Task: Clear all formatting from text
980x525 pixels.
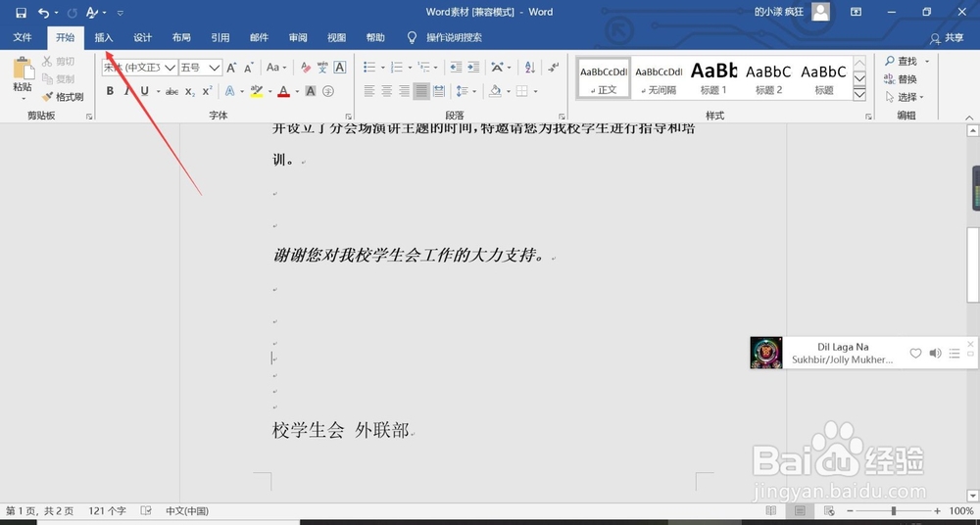Action: click(306, 68)
